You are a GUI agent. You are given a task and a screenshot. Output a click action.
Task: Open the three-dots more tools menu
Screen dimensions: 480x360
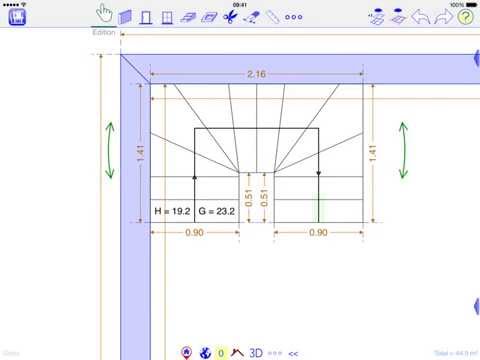(x=294, y=17)
